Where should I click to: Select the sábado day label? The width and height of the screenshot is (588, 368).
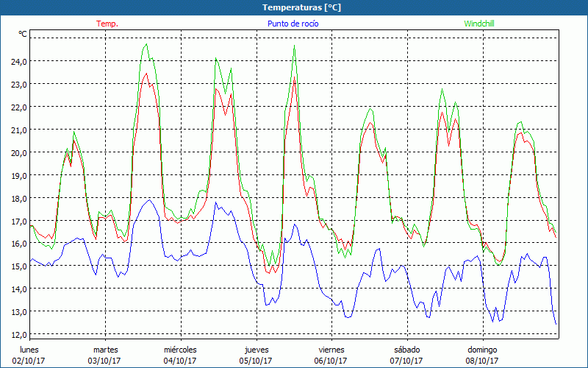[x=406, y=350]
